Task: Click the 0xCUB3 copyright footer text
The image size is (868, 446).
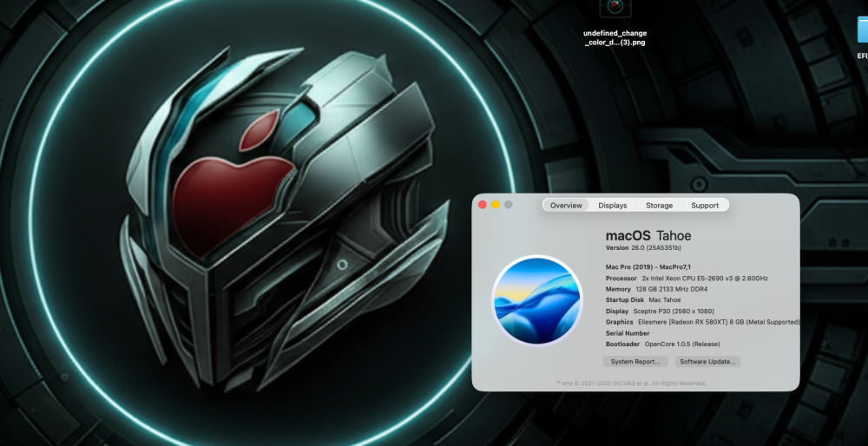Action: click(630, 383)
